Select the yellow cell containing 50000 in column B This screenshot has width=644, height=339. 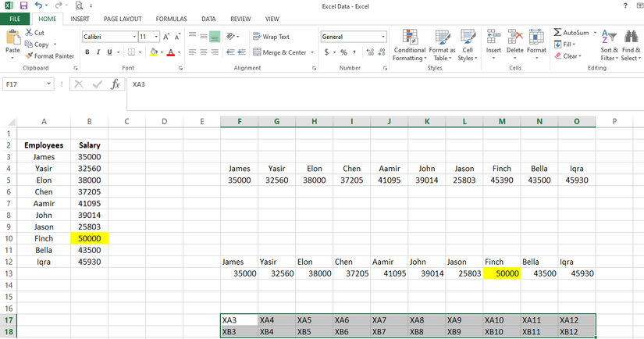[x=89, y=238]
